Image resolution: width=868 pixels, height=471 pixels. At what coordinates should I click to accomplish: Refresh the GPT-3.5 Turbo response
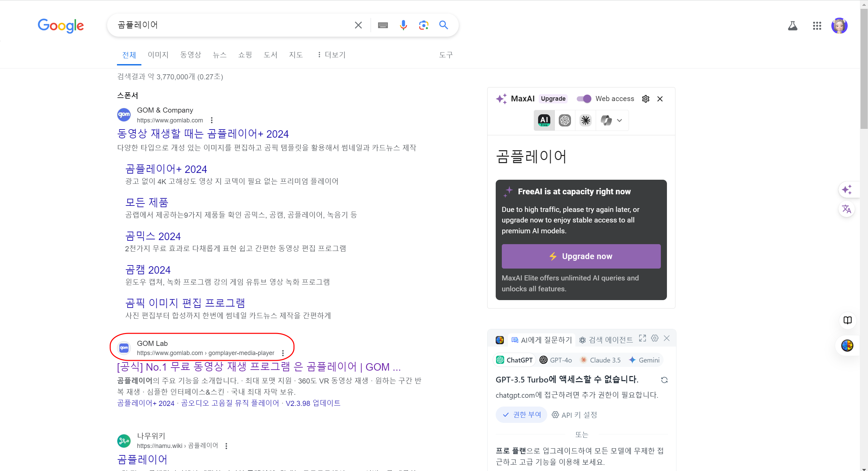(664, 380)
